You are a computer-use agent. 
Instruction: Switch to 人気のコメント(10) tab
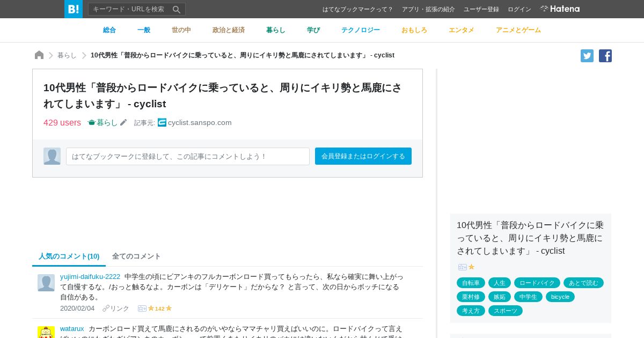pyautogui.click(x=69, y=256)
